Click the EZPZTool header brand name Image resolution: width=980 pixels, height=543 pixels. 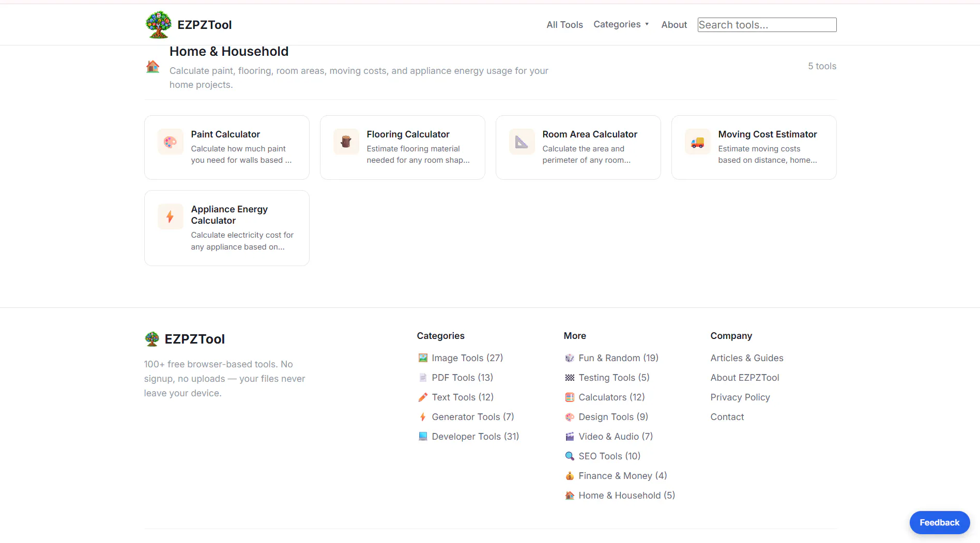point(205,25)
